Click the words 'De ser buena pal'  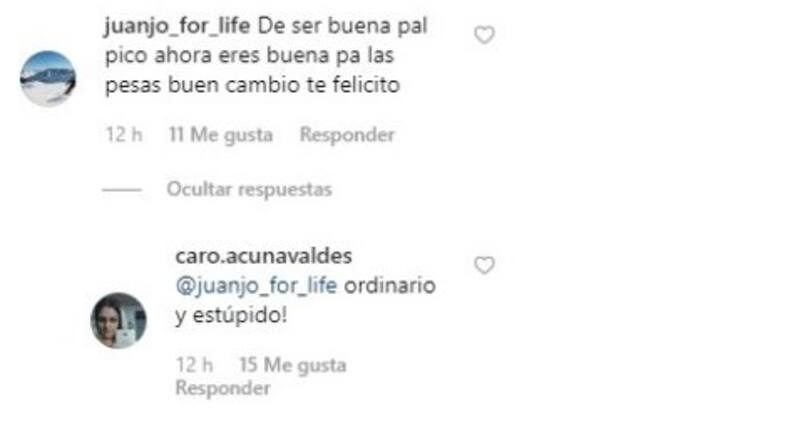click(342, 26)
